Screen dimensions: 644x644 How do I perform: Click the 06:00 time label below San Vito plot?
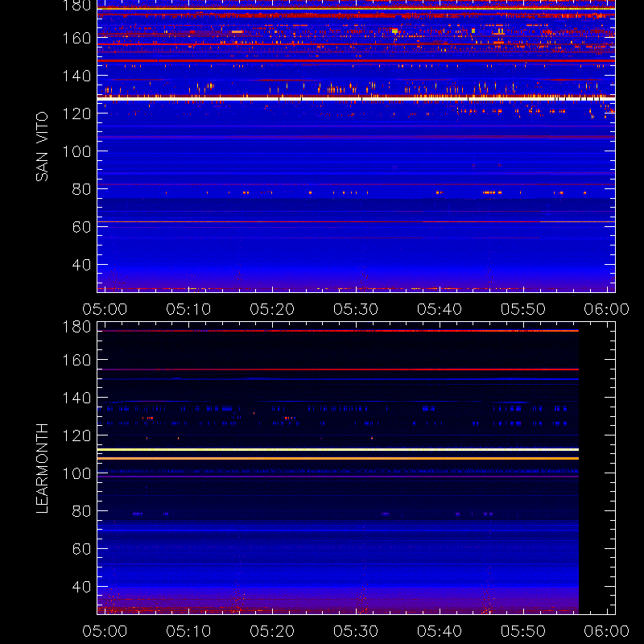point(607,309)
